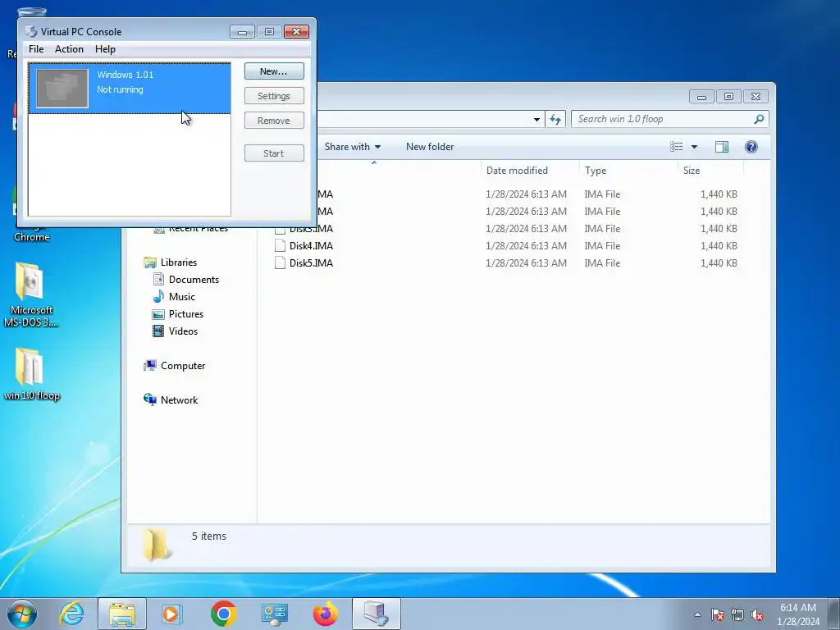The image size is (840, 630).
Task: Click the change view icon in Explorer
Action: tap(677, 147)
